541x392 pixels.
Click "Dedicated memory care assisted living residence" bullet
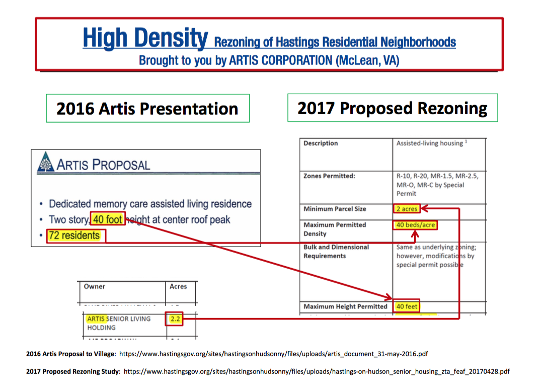(x=150, y=204)
